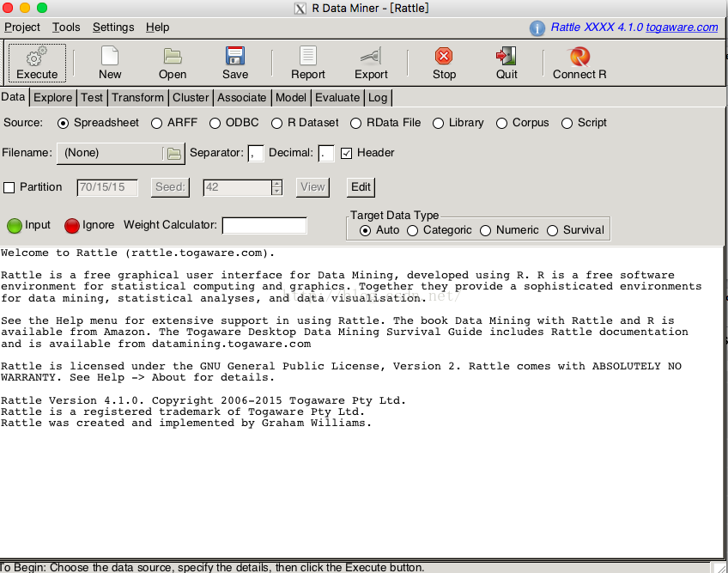Select the Data tab

[13, 97]
